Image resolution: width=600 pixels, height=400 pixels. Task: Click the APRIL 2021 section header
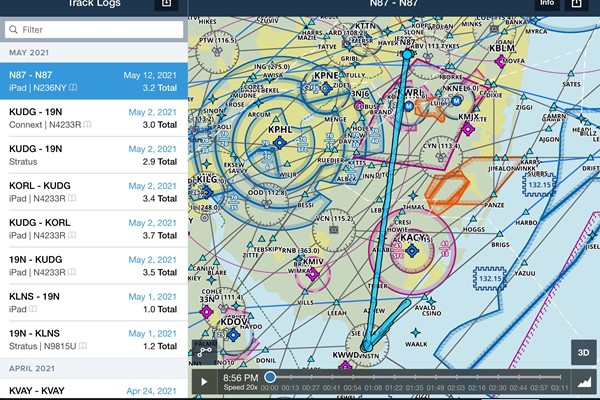coord(93,369)
